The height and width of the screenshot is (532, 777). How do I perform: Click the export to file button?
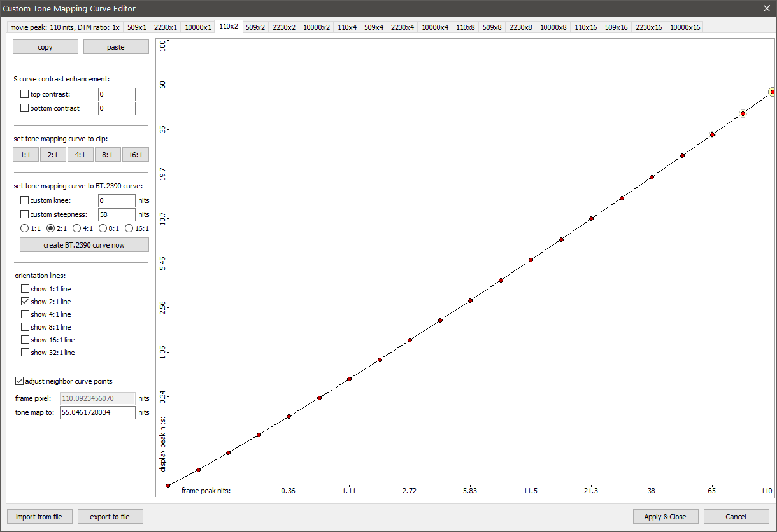tap(110, 517)
